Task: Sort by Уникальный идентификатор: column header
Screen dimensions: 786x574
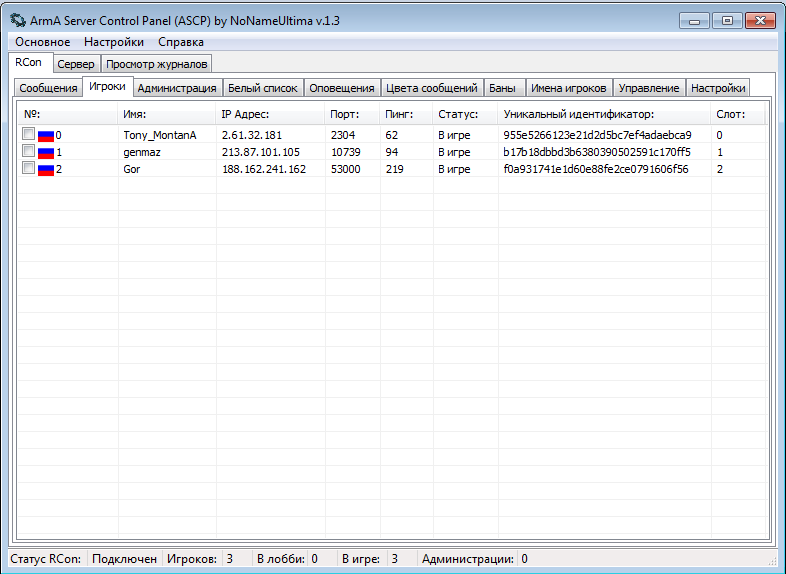Action: (x=605, y=114)
